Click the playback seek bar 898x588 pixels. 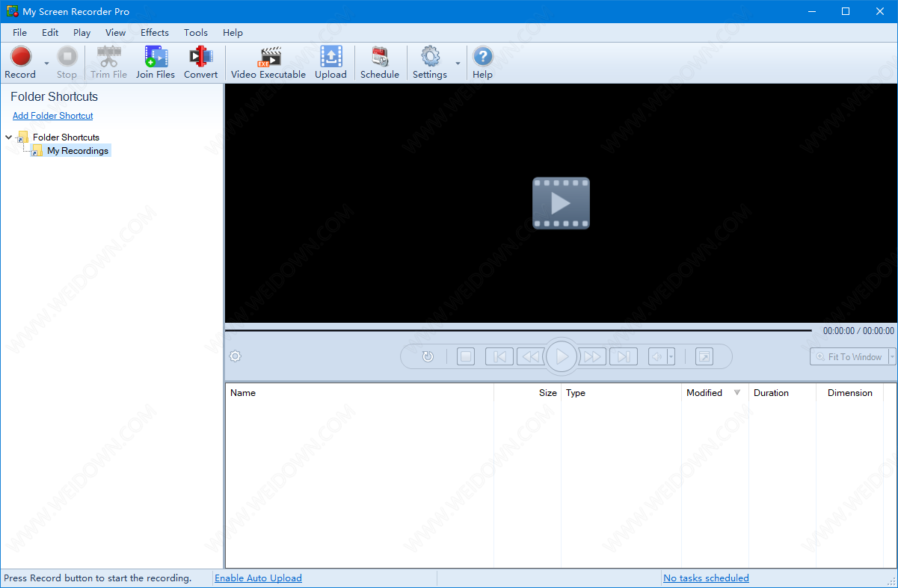[517, 330]
